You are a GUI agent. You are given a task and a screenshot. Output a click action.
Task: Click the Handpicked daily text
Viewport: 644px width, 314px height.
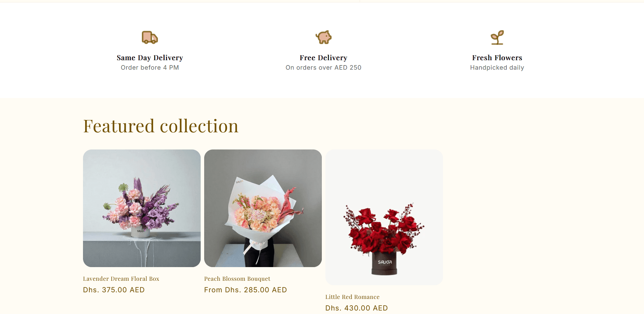point(497,68)
